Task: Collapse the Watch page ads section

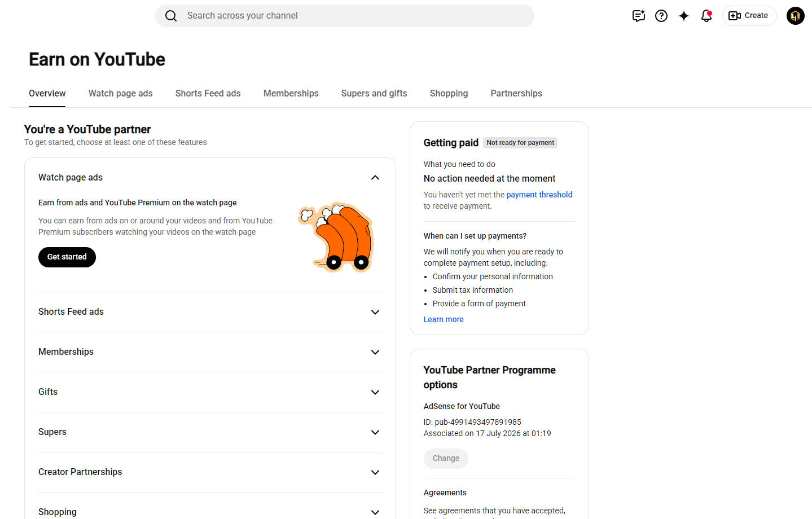Action: coord(375,178)
